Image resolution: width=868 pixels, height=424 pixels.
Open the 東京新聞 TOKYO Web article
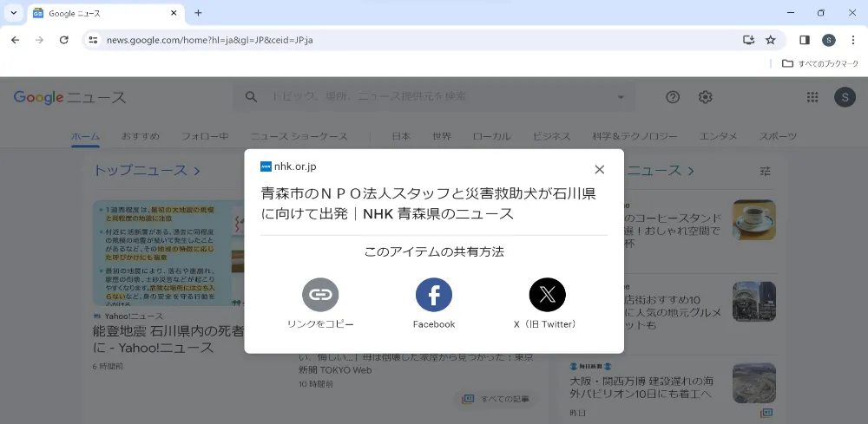pyautogui.click(x=417, y=364)
